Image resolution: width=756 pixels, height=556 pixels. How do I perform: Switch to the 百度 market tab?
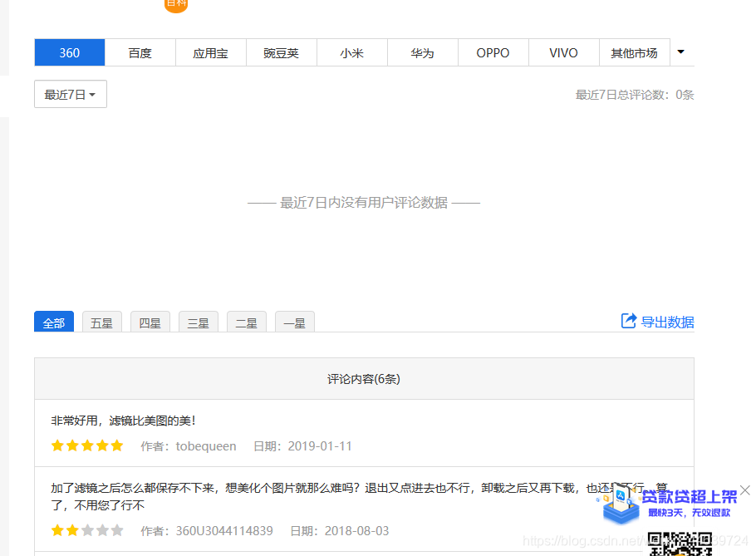[x=140, y=52]
